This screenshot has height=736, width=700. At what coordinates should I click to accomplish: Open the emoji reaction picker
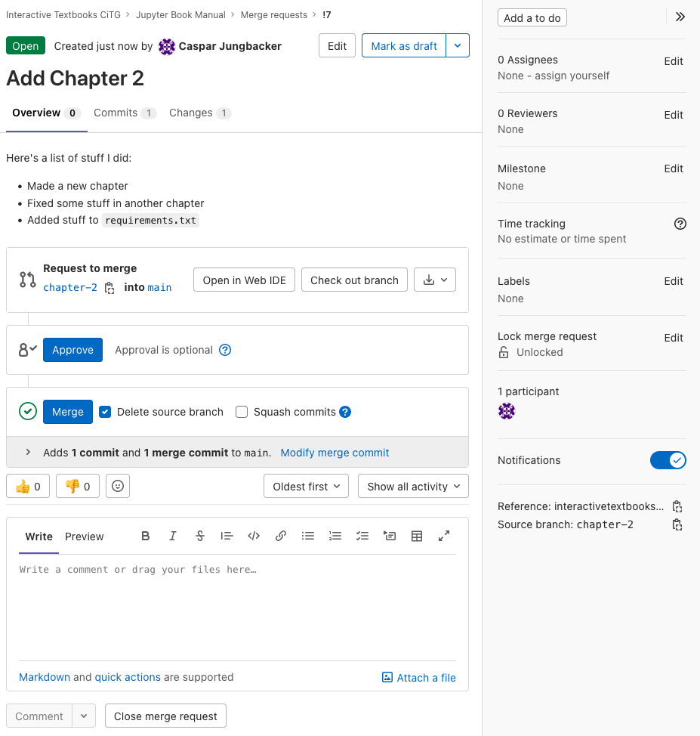coord(117,486)
